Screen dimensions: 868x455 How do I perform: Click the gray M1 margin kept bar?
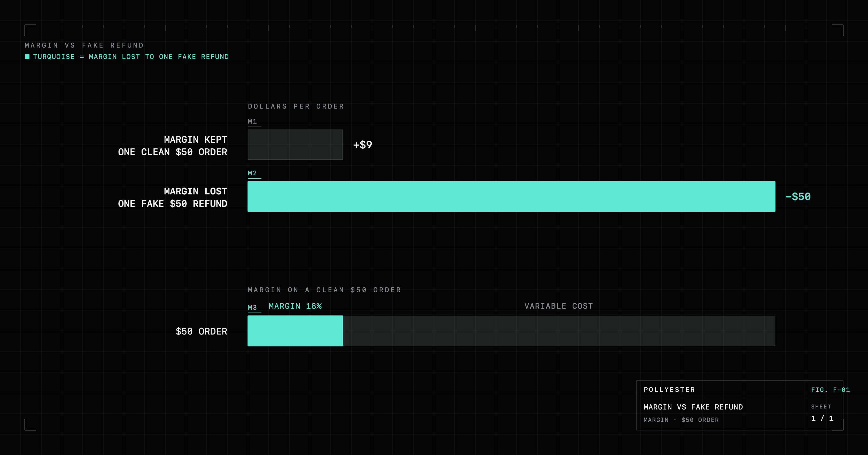[x=295, y=145]
